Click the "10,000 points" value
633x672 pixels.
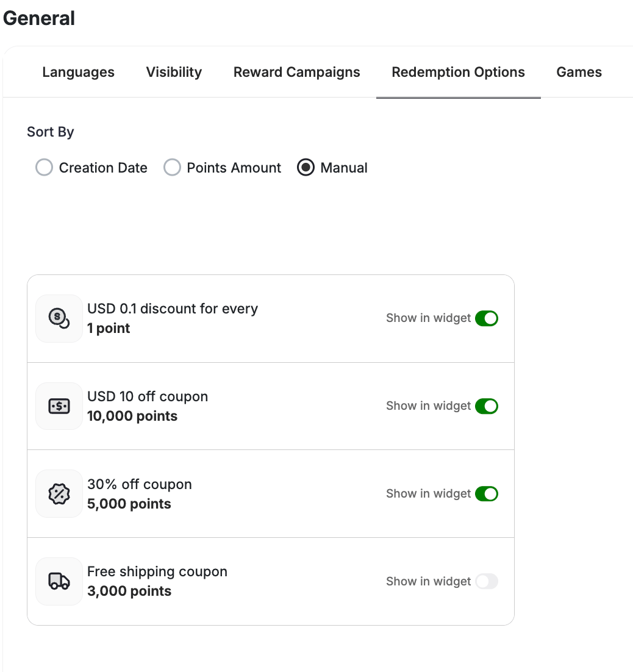tap(132, 416)
